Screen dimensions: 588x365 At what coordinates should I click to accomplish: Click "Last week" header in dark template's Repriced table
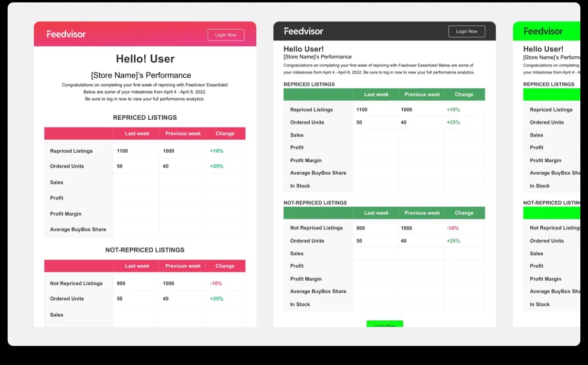pos(377,94)
